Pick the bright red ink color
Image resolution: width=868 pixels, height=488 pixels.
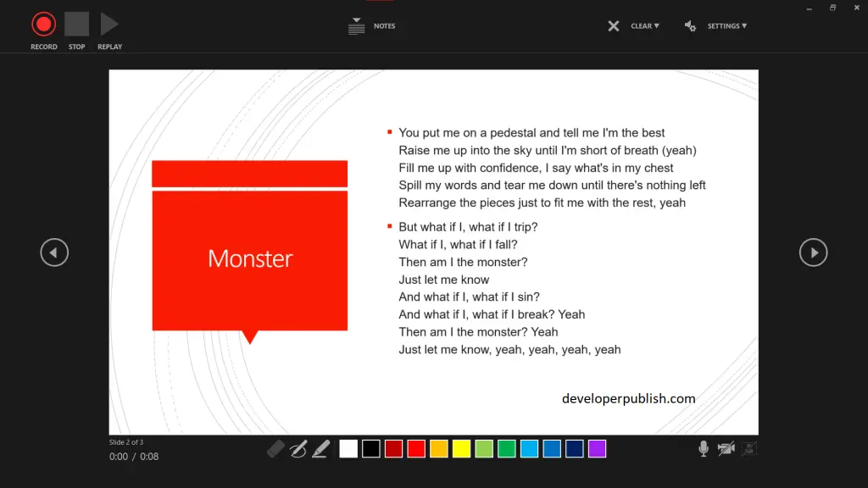[x=416, y=449]
